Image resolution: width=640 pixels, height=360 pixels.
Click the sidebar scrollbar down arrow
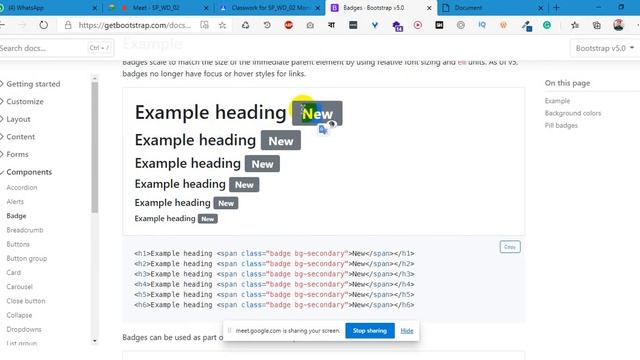click(95, 341)
